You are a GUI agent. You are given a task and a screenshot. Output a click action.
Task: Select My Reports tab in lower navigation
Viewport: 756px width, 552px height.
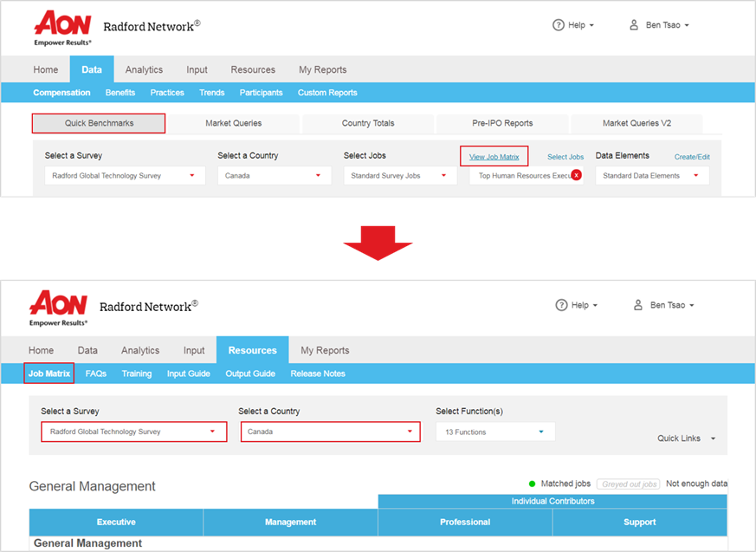[325, 350]
